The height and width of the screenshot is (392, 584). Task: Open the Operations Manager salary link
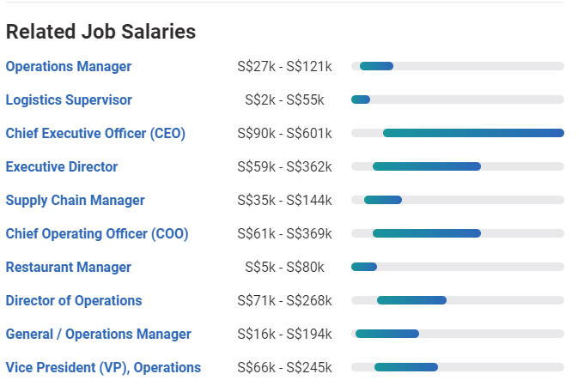point(69,66)
